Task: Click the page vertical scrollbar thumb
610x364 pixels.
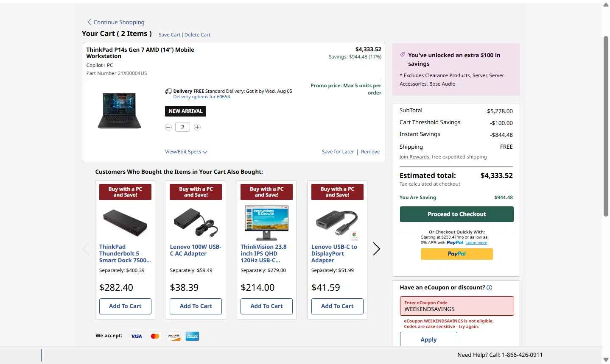Action: (x=606, y=126)
